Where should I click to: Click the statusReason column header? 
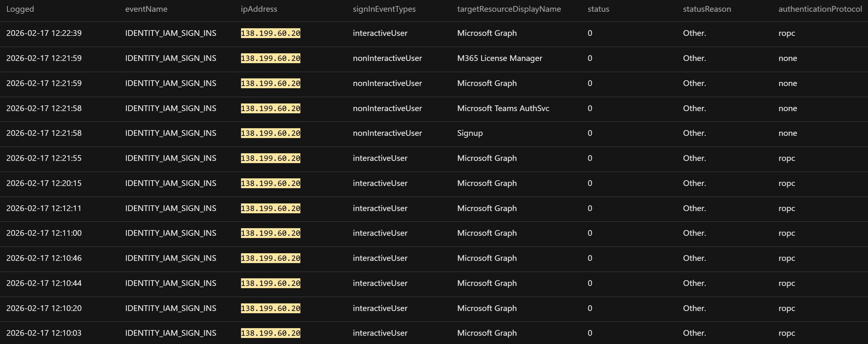[707, 9]
